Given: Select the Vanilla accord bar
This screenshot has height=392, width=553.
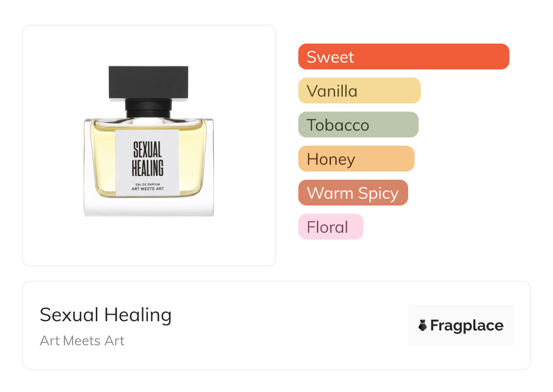Looking at the screenshot, I should [x=359, y=91].
